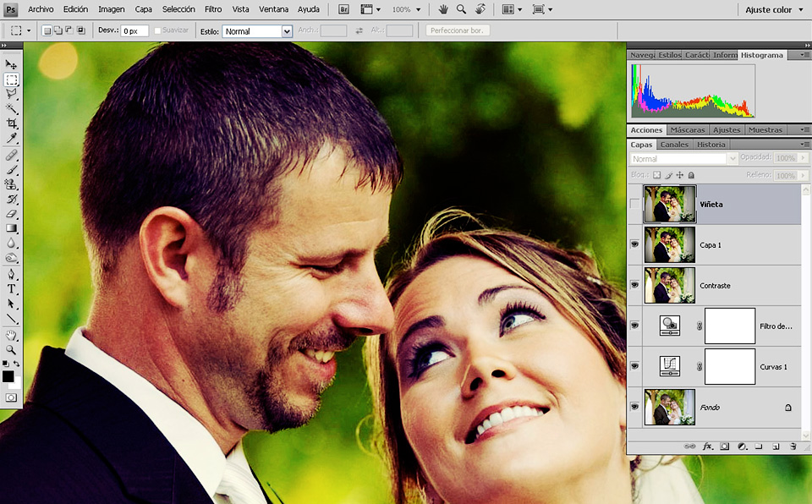Delete the selected layer
The image size is (812, 504).
pyautogui.click(x=793, y=446)
